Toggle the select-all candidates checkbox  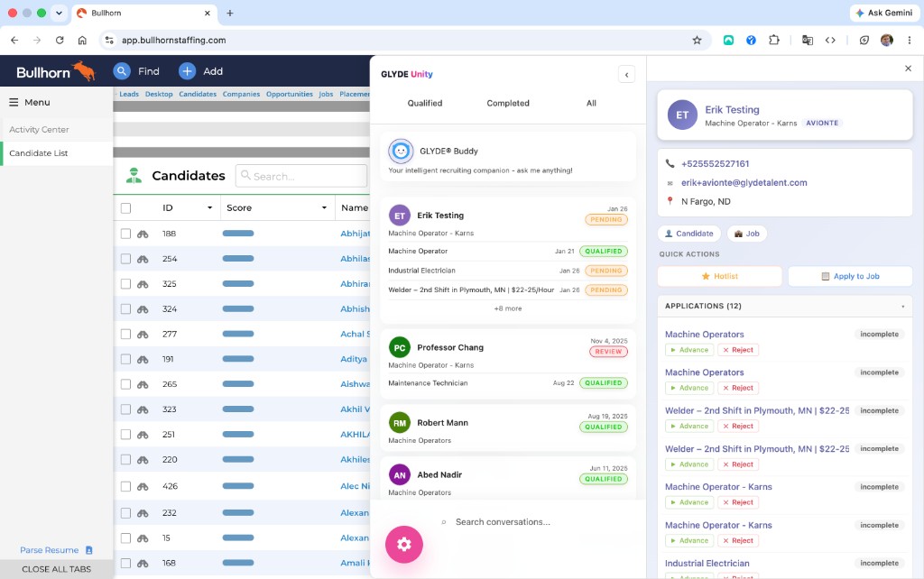[125, 208]
